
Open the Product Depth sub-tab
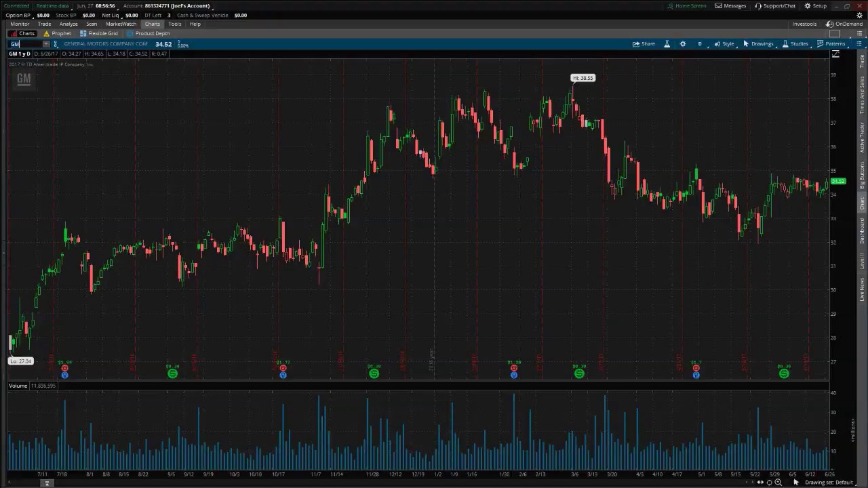(148, 33)
